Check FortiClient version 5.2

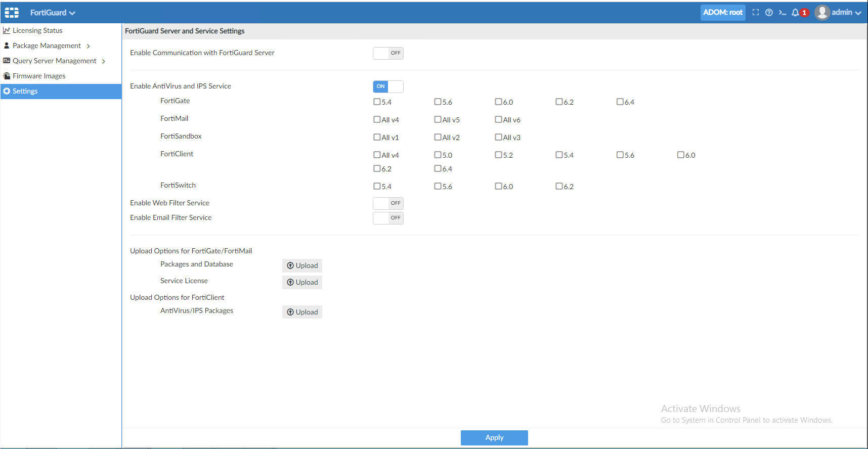coord(498,155)
